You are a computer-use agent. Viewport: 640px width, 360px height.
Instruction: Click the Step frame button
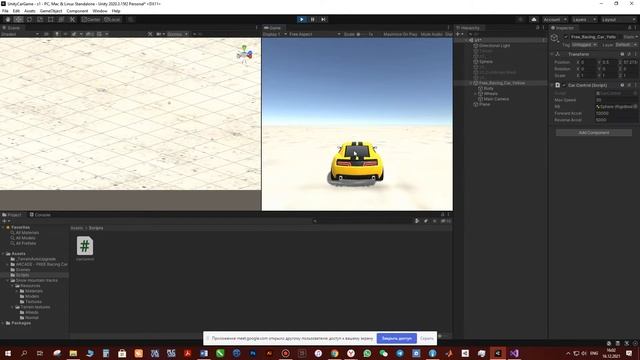(x=323, y=19)
